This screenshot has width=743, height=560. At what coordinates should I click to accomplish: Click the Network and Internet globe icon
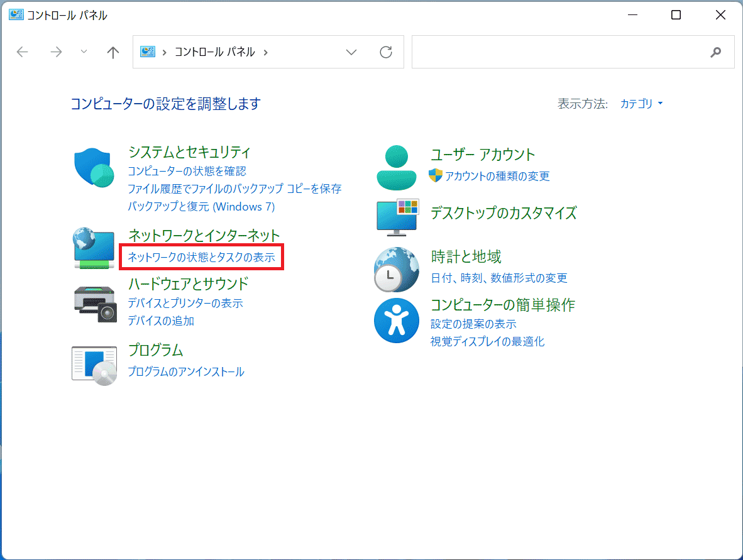click(93, 248)
